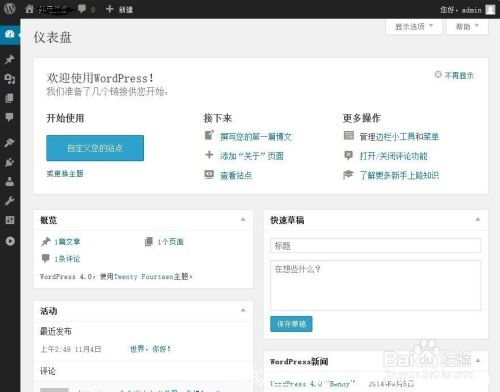Click the monitor icon beside 查看站点
Image resolution: width=500 pixels, height=392 pixels.
(x=209, y=174)
